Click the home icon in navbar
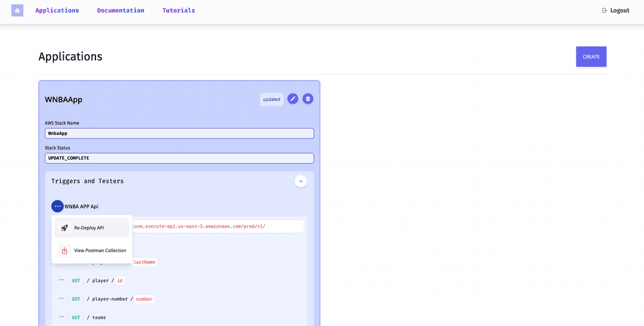 (x=17, y=11)
